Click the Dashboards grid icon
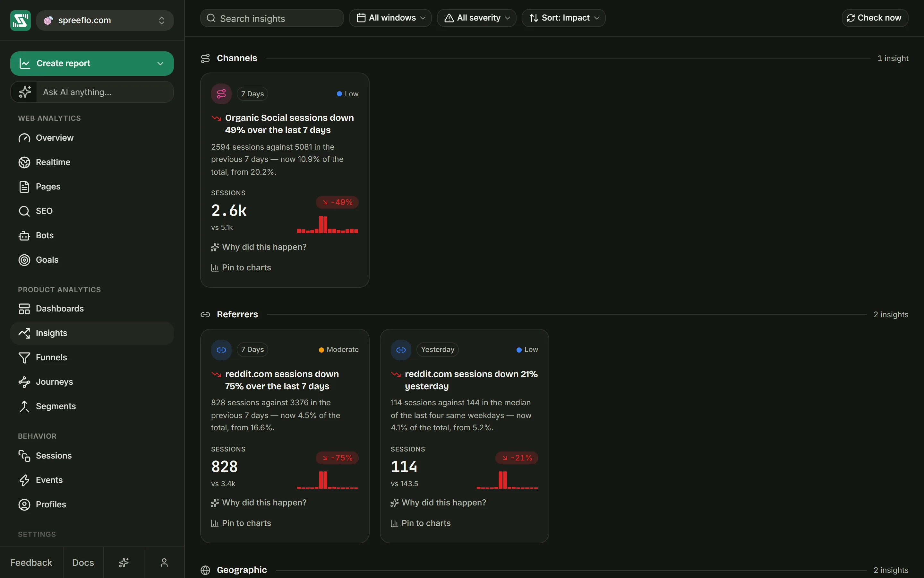924x578 pixels. tap(24, 309)
